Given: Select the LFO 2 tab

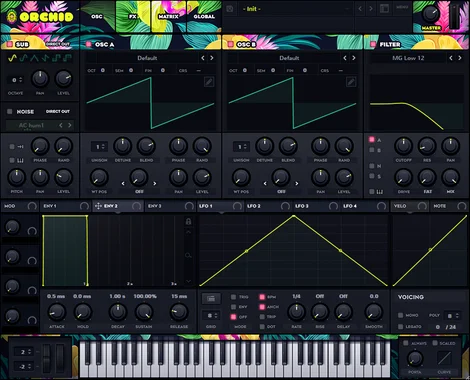Looking at the screenshot, I should 268,206.
